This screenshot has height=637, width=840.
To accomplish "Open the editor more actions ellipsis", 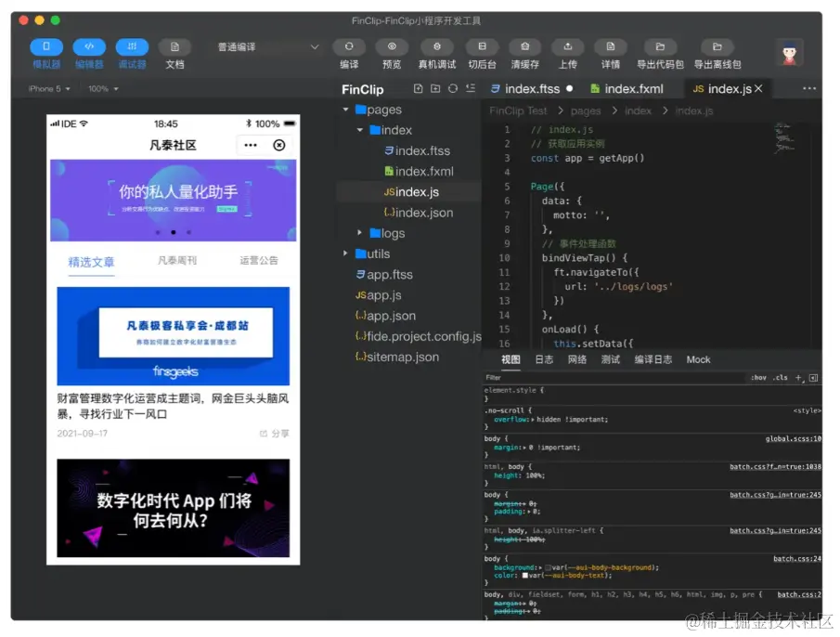I will pos(809,88).
